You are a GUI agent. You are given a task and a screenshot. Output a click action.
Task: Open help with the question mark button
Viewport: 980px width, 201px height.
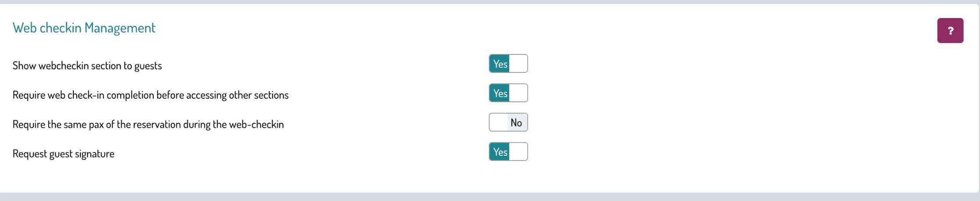950,31
